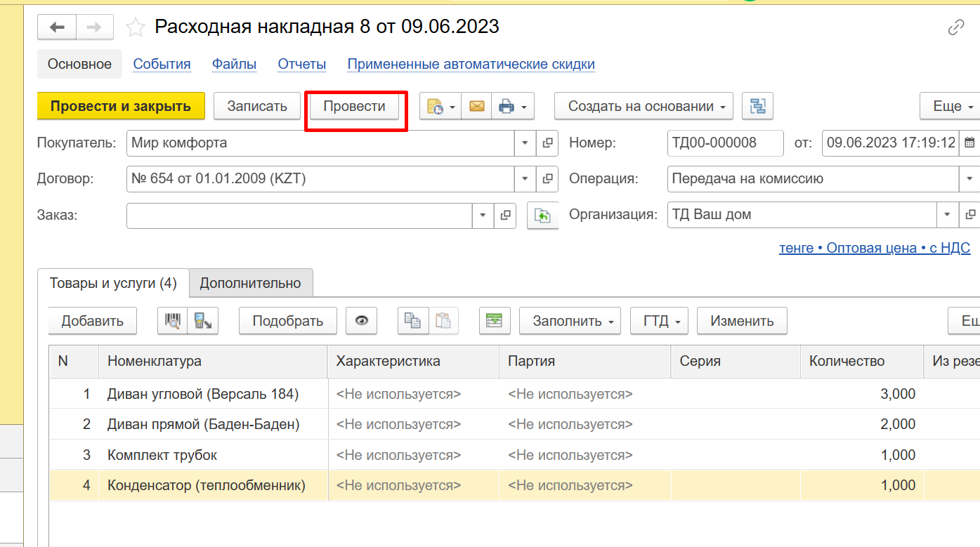Click the barcode search icon
980x547 pixels.
pyautogui.click(x=173, y=321)
